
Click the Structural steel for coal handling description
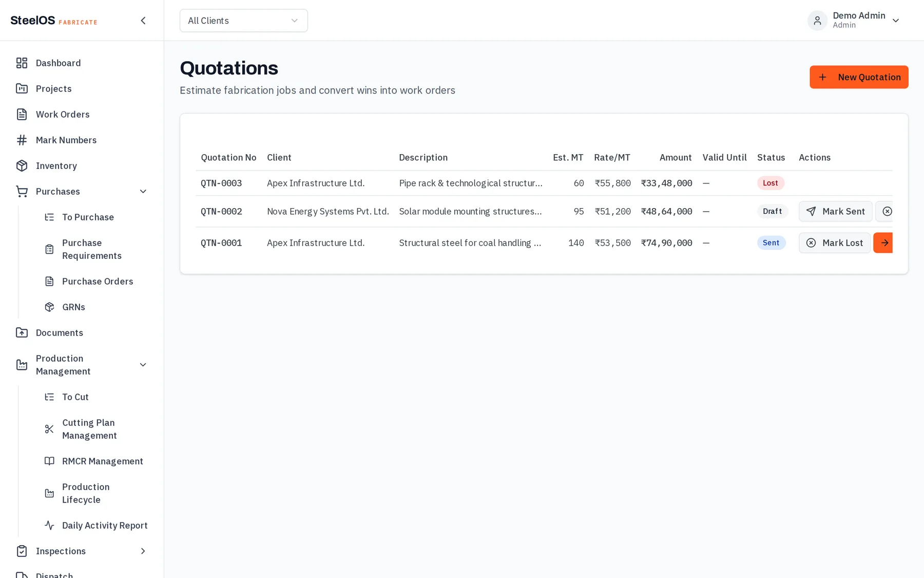(x=470, y=243)
